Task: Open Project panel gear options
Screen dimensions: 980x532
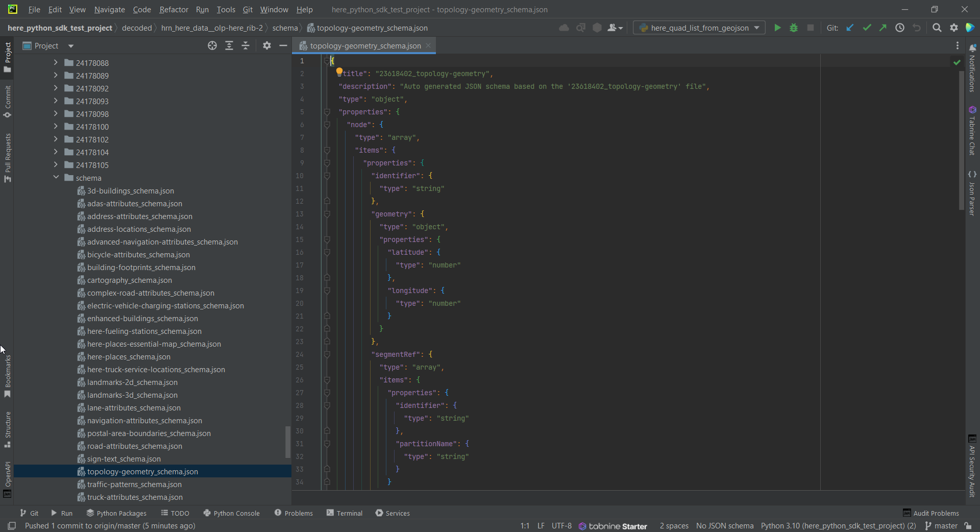Action: coord(266,46)
